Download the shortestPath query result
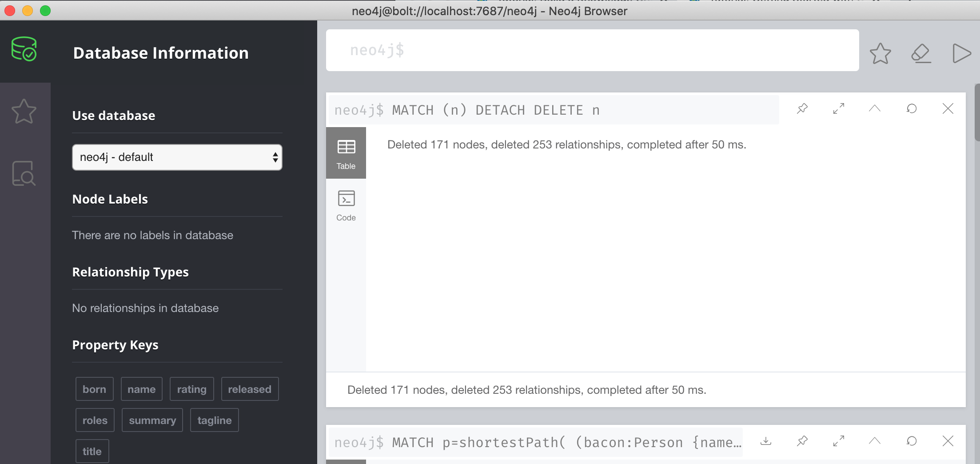This screenshot has height=464, width=980. coord(766,441)
